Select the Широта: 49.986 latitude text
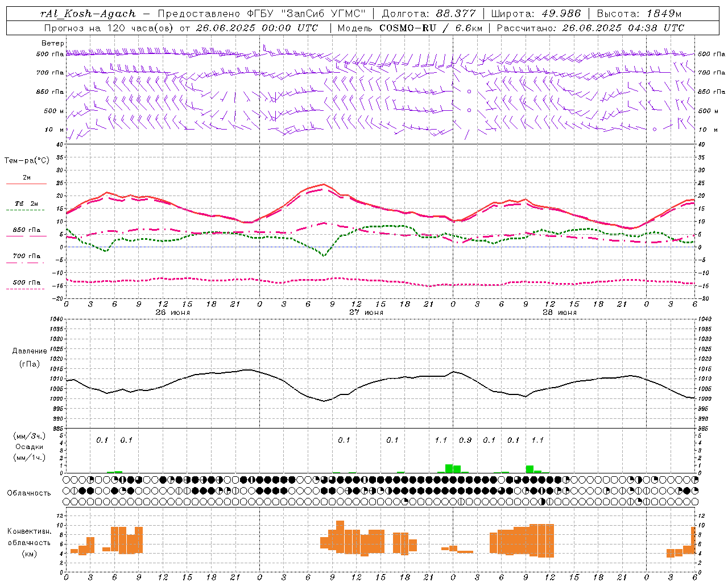Image resolution: width=728 pixels, height=582 pixels. click(536, 14)
